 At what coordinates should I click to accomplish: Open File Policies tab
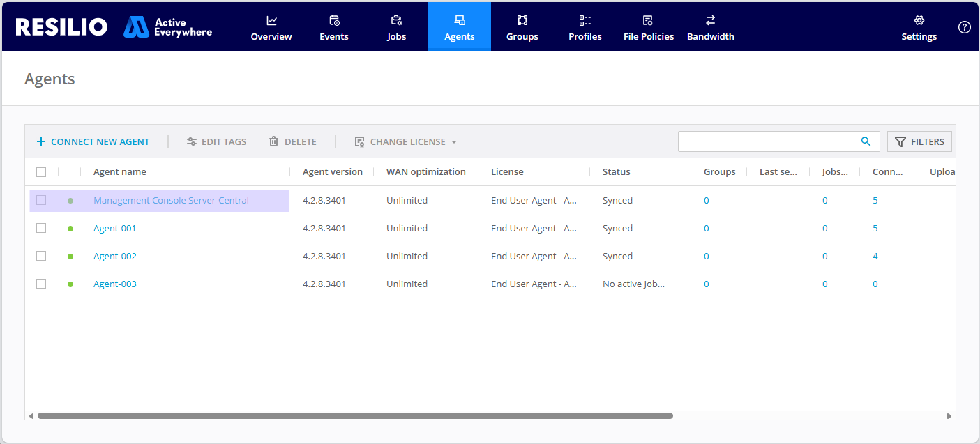coord(649,27)
